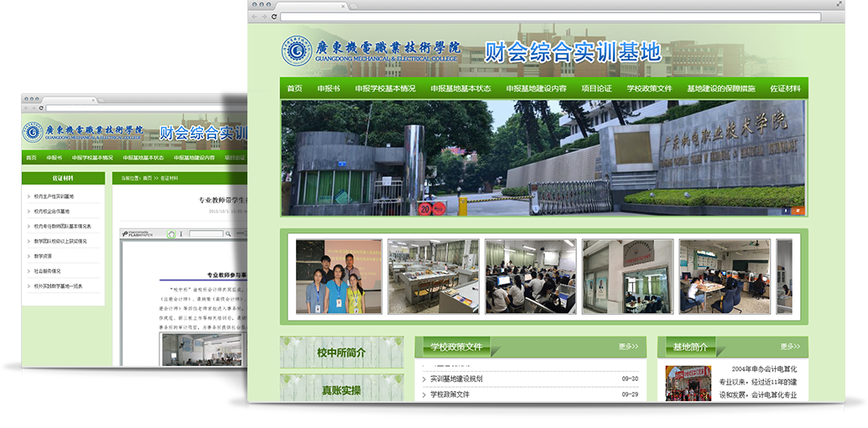Open the group photo thumbnail of four people
This screenshot has width=868, height=428.
tap(338, 277)
